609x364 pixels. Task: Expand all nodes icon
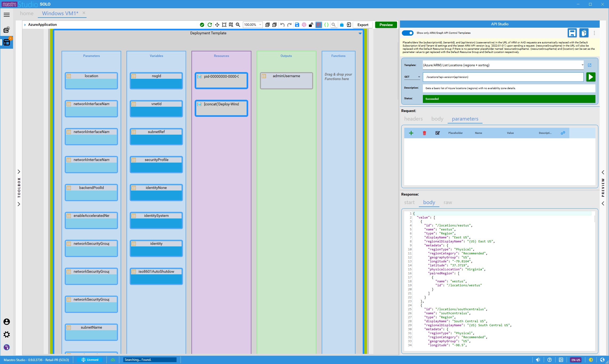point(268,25)
